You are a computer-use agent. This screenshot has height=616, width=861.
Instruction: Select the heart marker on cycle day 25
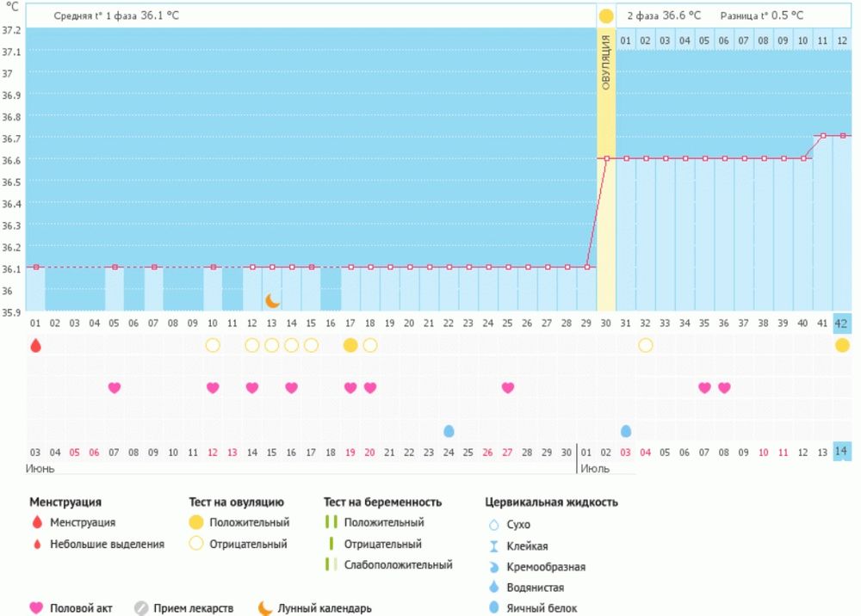(508, 388)
